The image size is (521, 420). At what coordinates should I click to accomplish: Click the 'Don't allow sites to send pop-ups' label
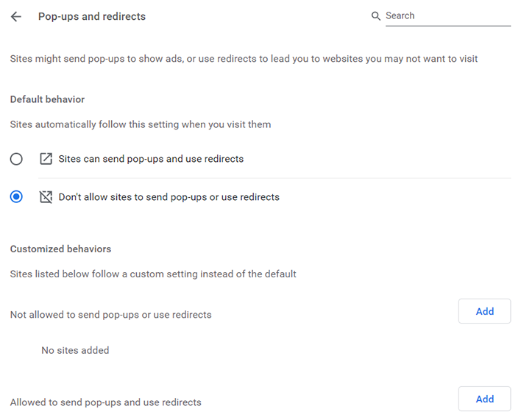pos(169,197)
